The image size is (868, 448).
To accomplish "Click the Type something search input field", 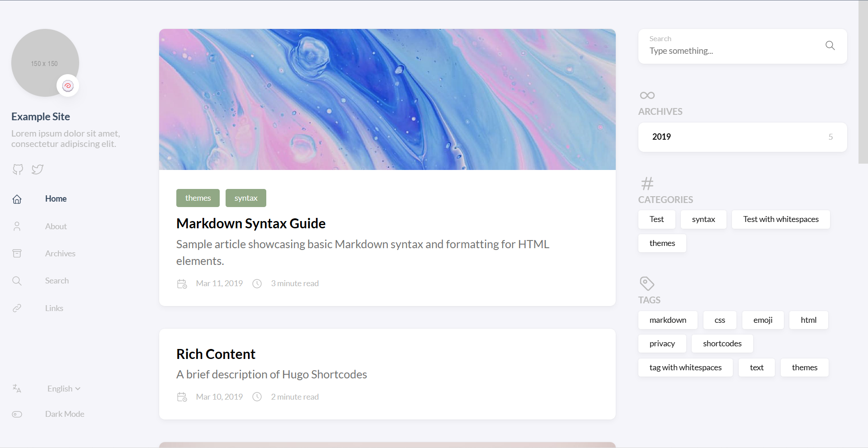I will pyautogui.click(x=732, y=51).
